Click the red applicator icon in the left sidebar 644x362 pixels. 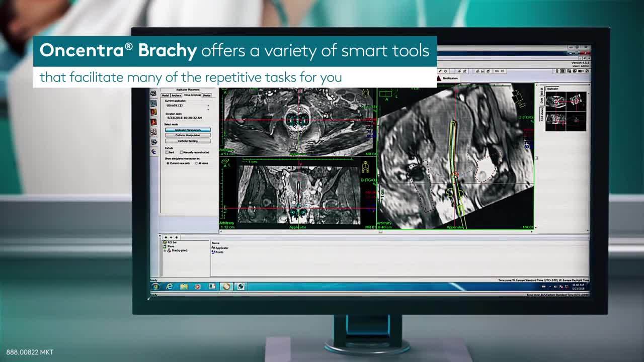pos(153,122)
